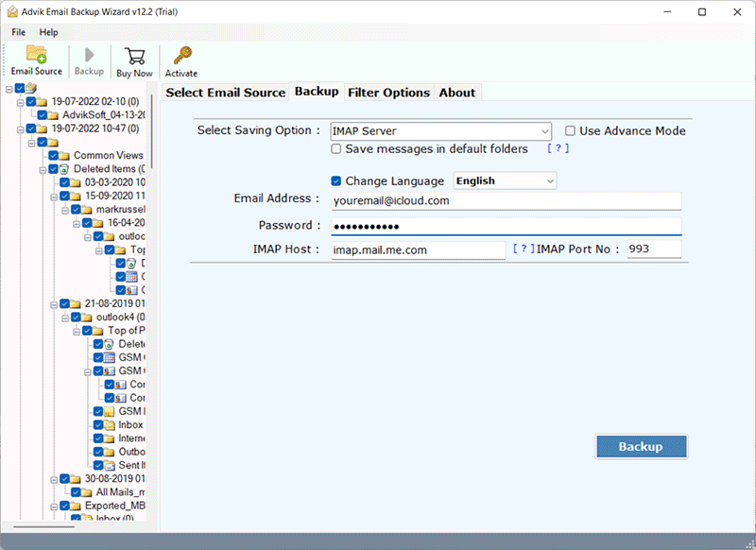This screenshot has width=756, height=550.
Task: Click the root mailbox icon in tree
Action: (31, 88)
